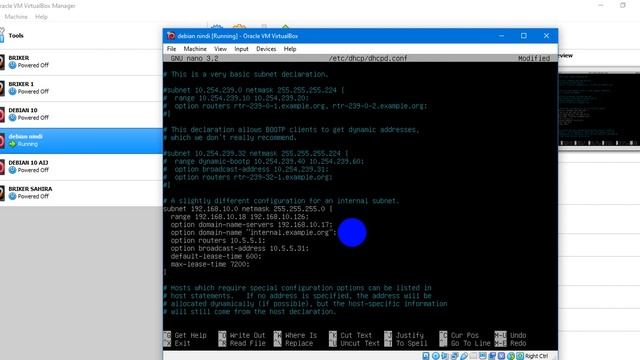Open Help menu in VirtualBox Manager
The image size is (640, 360).
coord(41,17)
